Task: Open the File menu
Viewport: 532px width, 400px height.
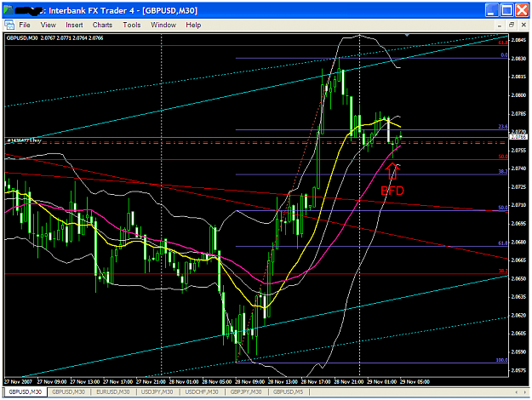Action: tap(25, 25)
